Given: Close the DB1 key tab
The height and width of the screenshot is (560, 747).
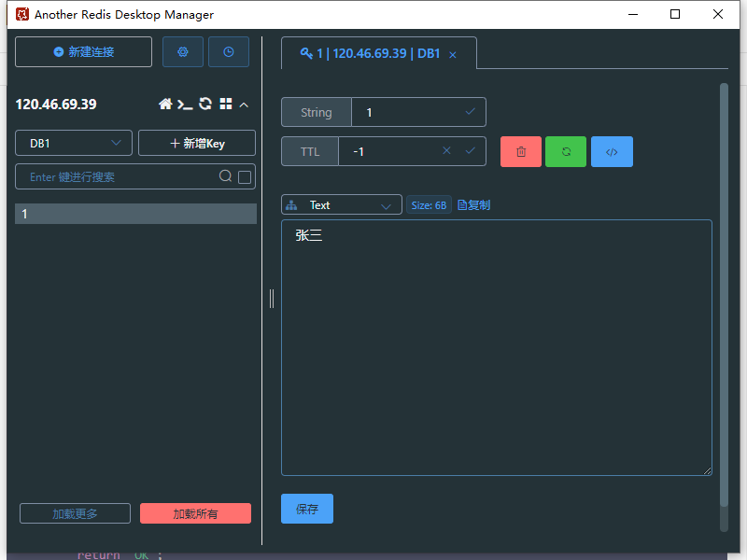Looking at the screenshot, I should (x=453, y=55).
